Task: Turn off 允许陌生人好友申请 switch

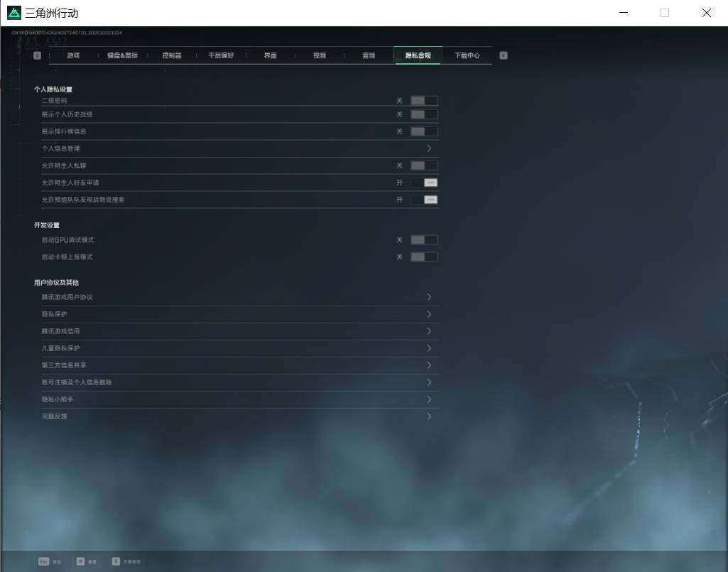Action: pyautogui.click(x=424, y=183)
